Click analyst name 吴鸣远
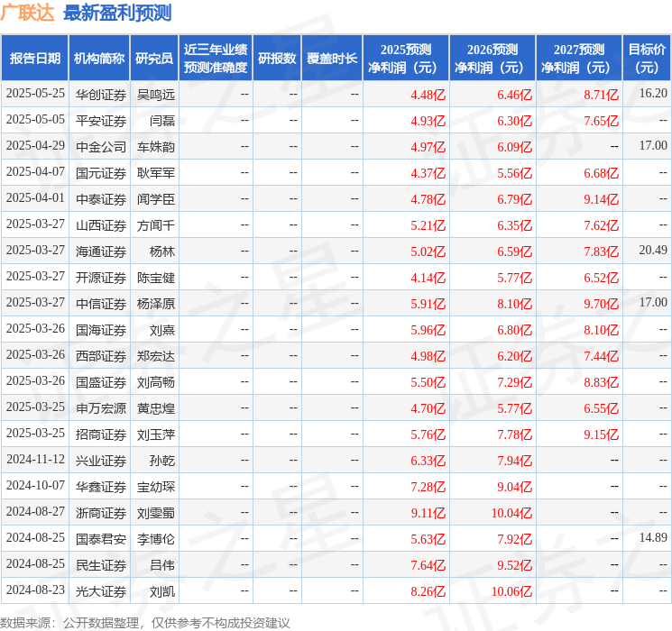 [x=155, y=95]
